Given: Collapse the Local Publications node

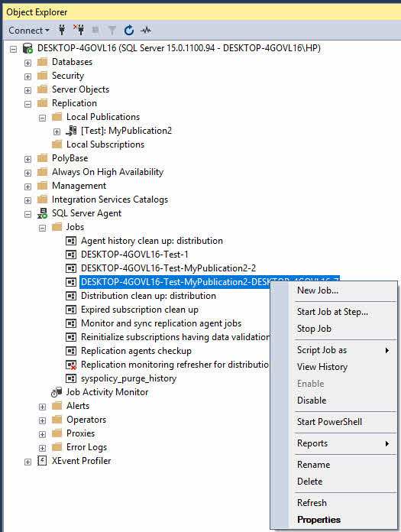Looking at the screenshot, I should (x=42, y=118).
